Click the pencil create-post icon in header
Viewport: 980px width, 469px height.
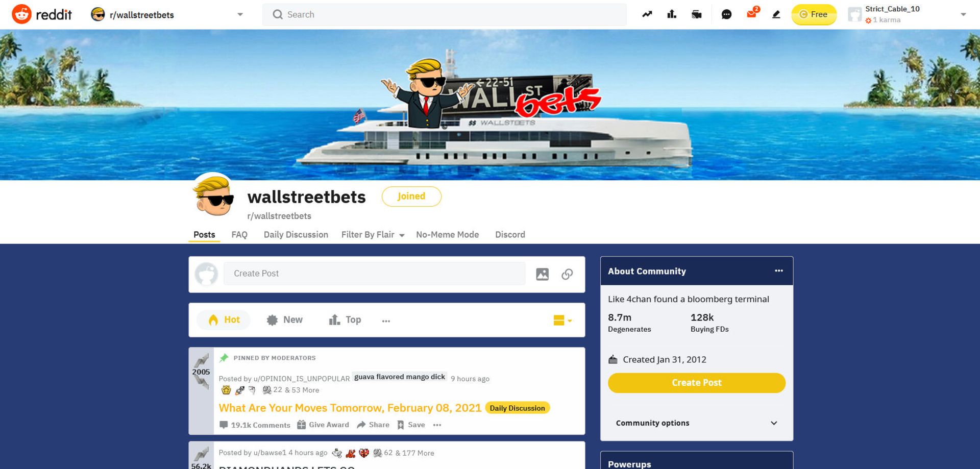(x=776, y=14)
